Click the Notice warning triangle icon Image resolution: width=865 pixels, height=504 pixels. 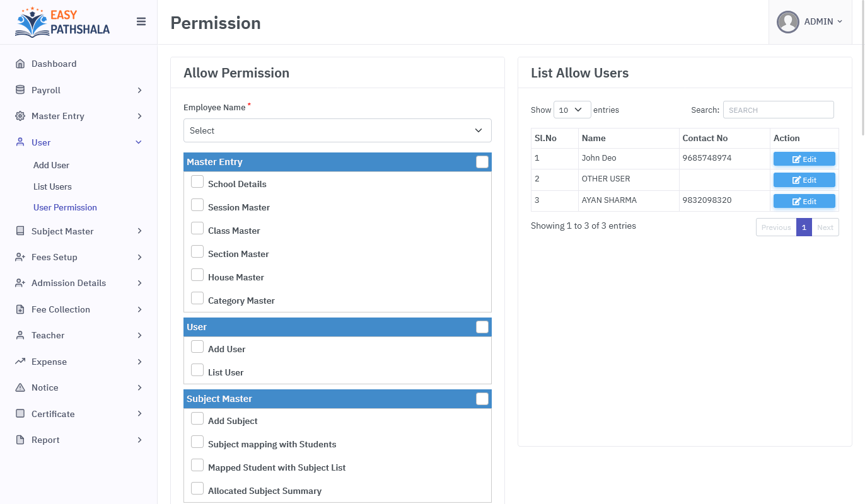click(20, 387)
